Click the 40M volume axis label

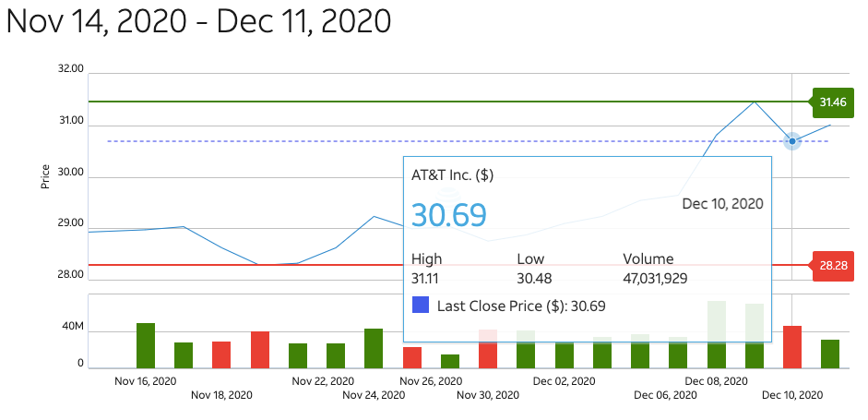point(74,328)
